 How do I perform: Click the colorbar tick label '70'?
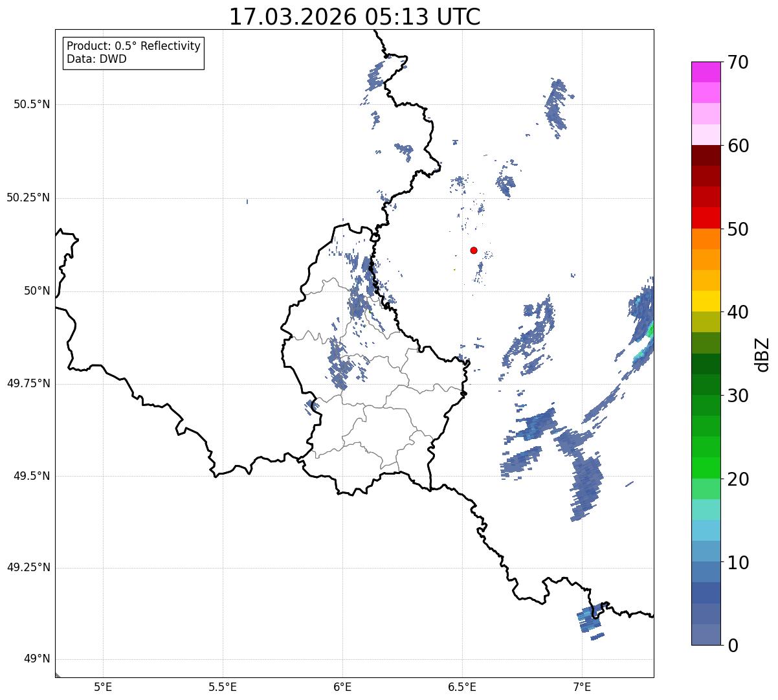(x=738, y=62)
